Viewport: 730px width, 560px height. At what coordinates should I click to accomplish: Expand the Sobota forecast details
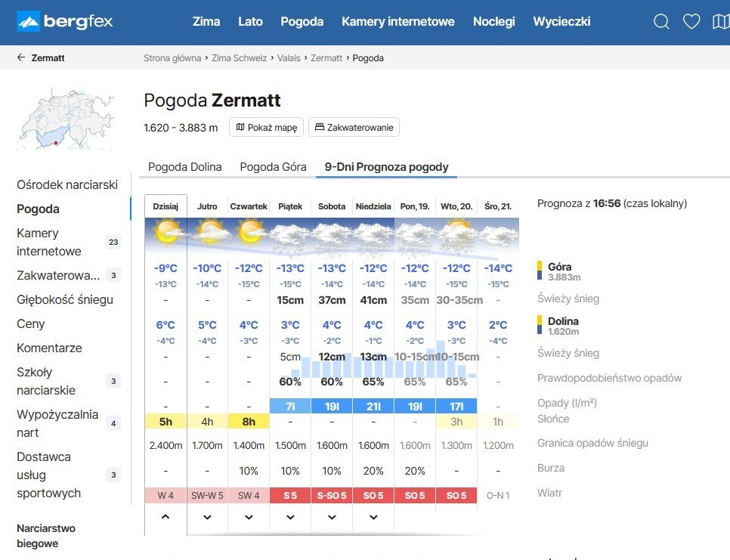point(332,517)
